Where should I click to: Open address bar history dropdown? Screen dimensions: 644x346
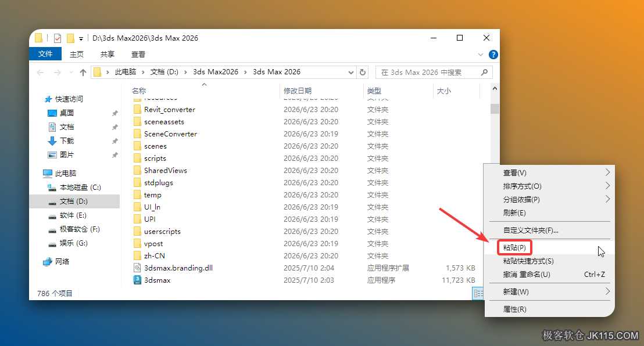(350, 72)
